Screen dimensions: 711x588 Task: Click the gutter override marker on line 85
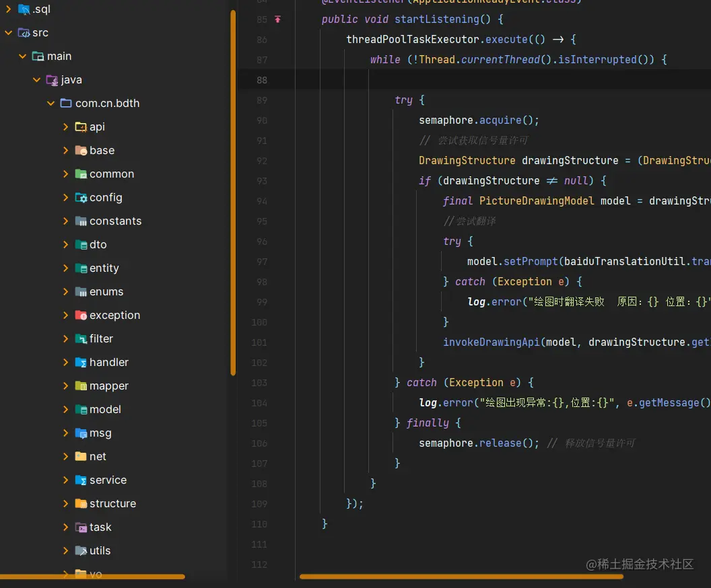tap(277, 19)
